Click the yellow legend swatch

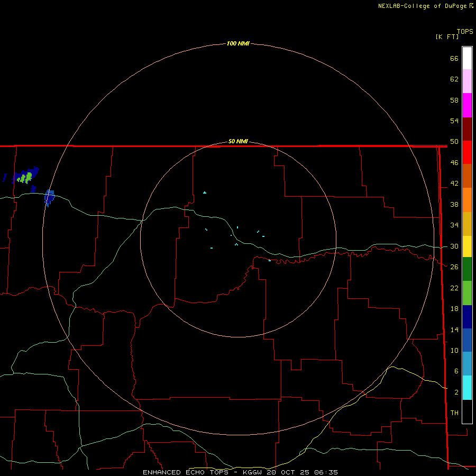pos(467,246)
